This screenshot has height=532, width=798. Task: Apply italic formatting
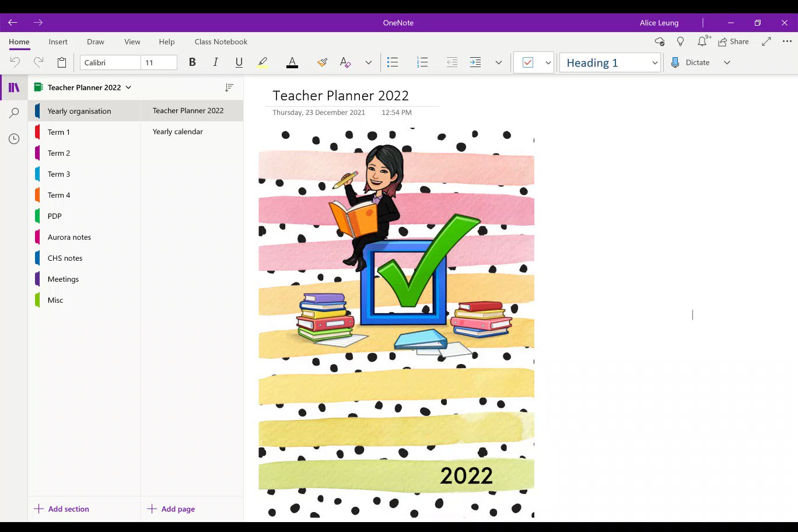[x=215, y=62]
